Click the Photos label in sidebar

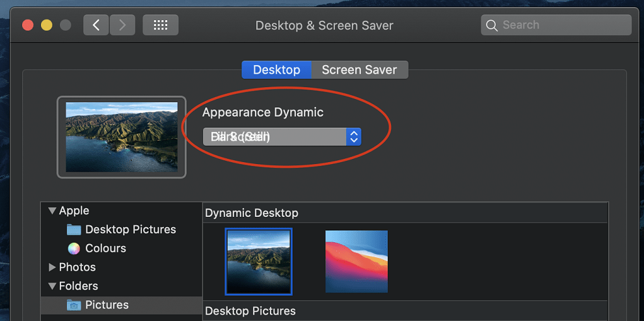click(x=77, y=267)
